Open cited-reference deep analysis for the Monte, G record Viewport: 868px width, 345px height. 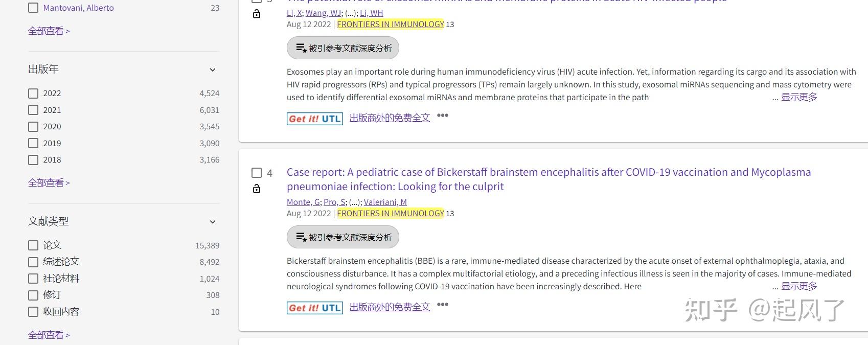click(343, 237)
